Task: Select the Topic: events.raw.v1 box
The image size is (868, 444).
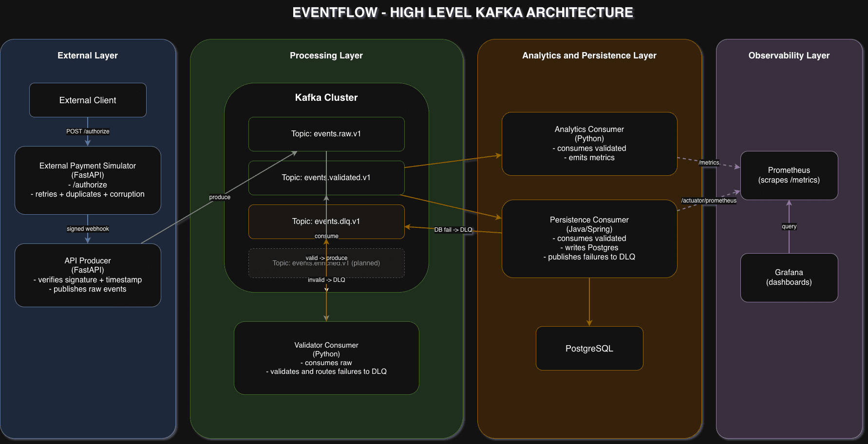Action: pyautogui.click(x=326, y=133)
